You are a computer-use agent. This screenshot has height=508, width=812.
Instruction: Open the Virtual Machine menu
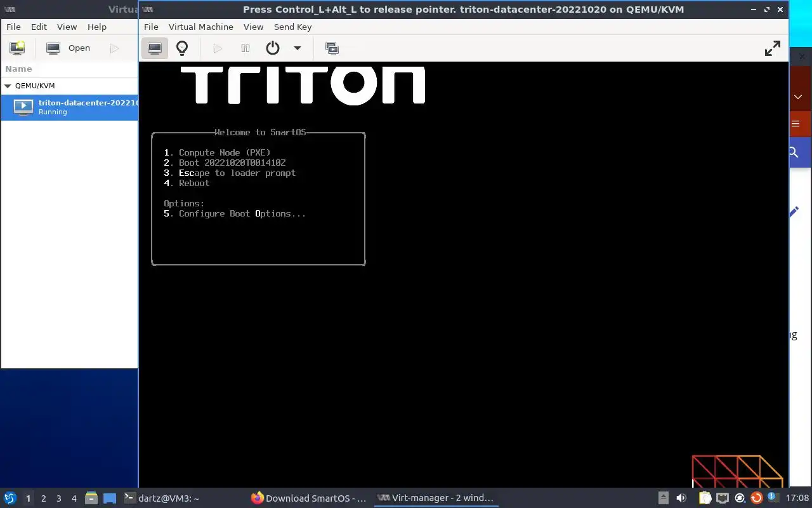pyautogui.click(x=200, y=27)
